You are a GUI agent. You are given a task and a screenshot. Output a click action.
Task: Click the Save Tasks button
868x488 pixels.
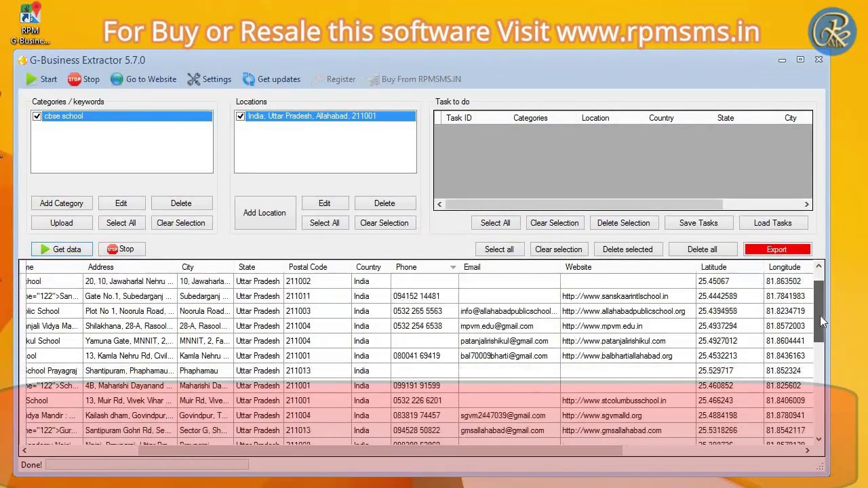698,223
